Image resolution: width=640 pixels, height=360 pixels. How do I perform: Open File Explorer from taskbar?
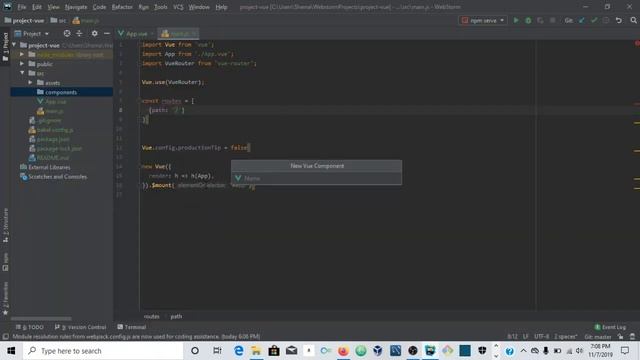256,351
